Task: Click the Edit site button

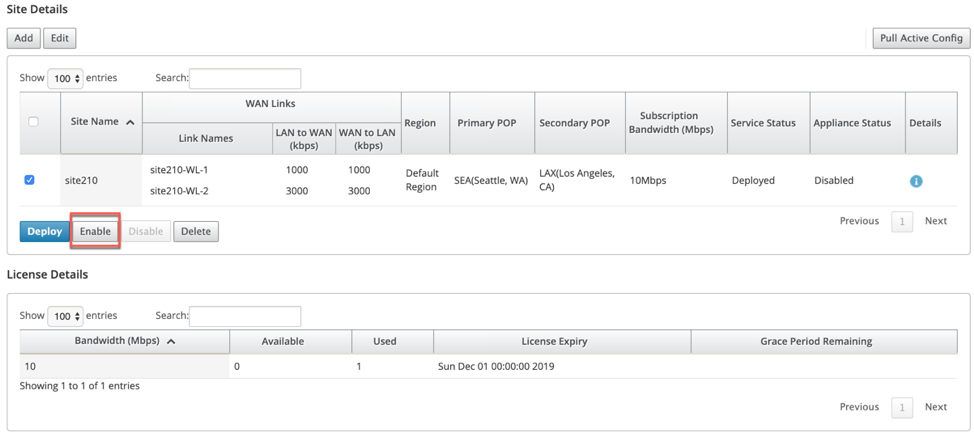Action: (x=60, y=38)
